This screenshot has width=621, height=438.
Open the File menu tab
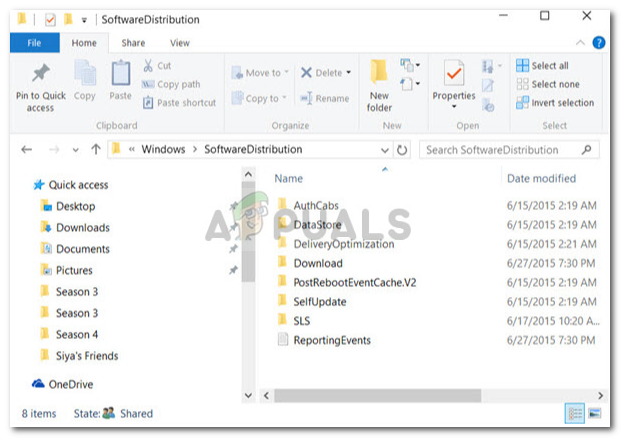click(34, 43)
